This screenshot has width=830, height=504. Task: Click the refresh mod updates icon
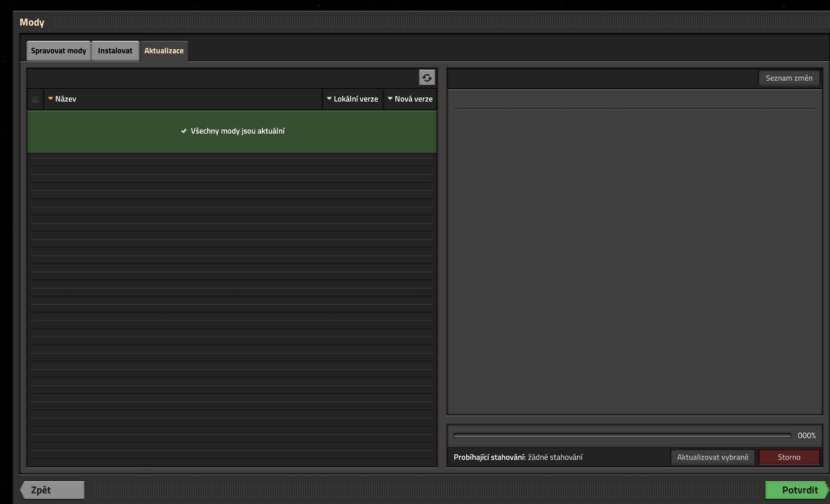pos(427,78)
